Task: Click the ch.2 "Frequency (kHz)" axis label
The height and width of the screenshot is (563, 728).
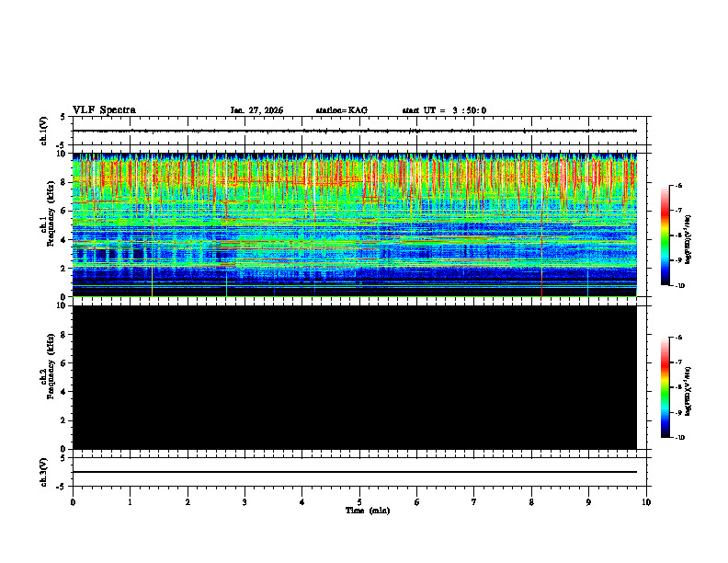Action: 51,366
